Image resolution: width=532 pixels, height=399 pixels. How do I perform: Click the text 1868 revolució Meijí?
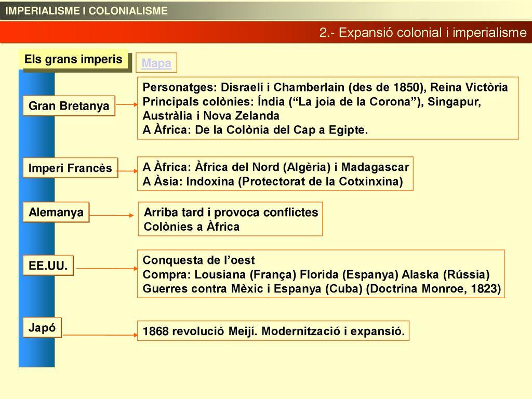(x=273, y=331)
